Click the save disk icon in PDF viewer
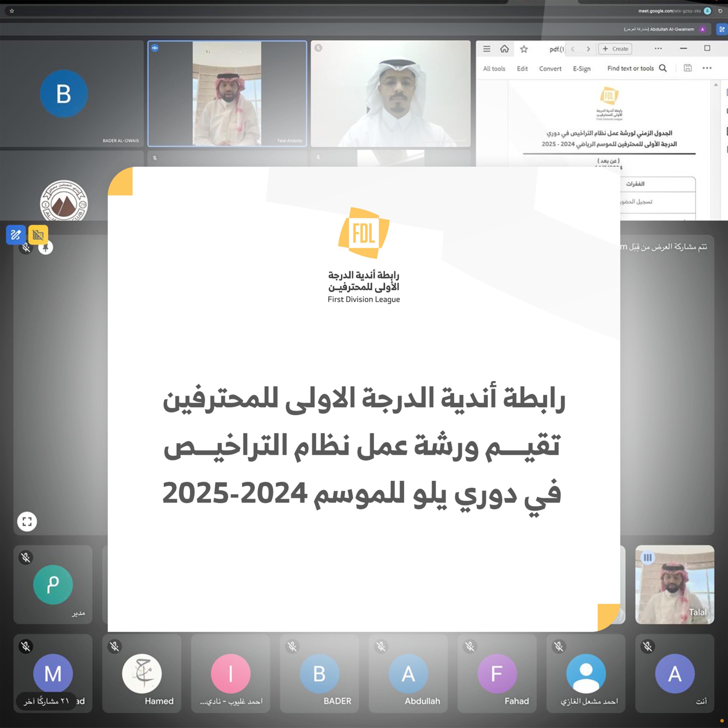This screenshot has height=728, width=728. 688,68
